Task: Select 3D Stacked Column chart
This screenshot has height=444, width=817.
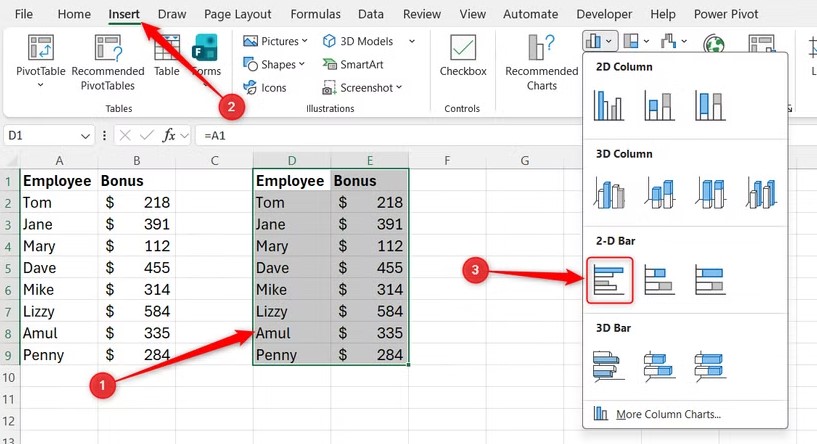Action: 659,193
